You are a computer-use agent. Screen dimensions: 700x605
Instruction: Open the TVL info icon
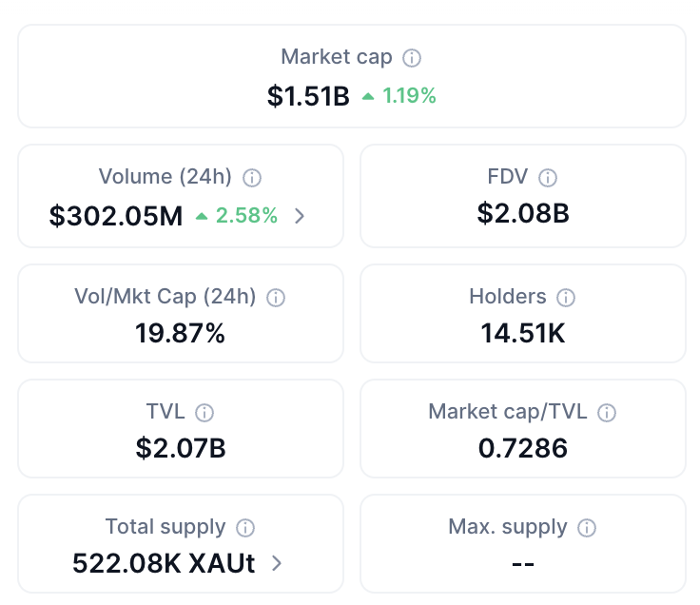[204, 412]
